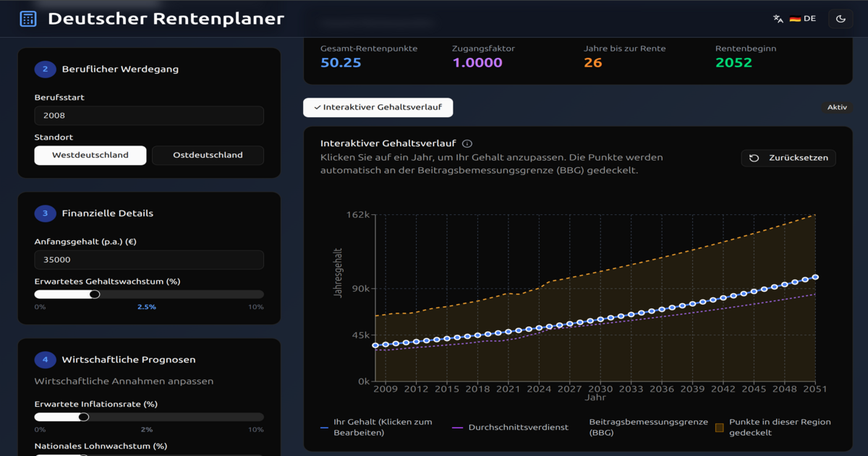Click the Zurücksetzen button
Screen dimensions: 868x456
coord(788,158)
